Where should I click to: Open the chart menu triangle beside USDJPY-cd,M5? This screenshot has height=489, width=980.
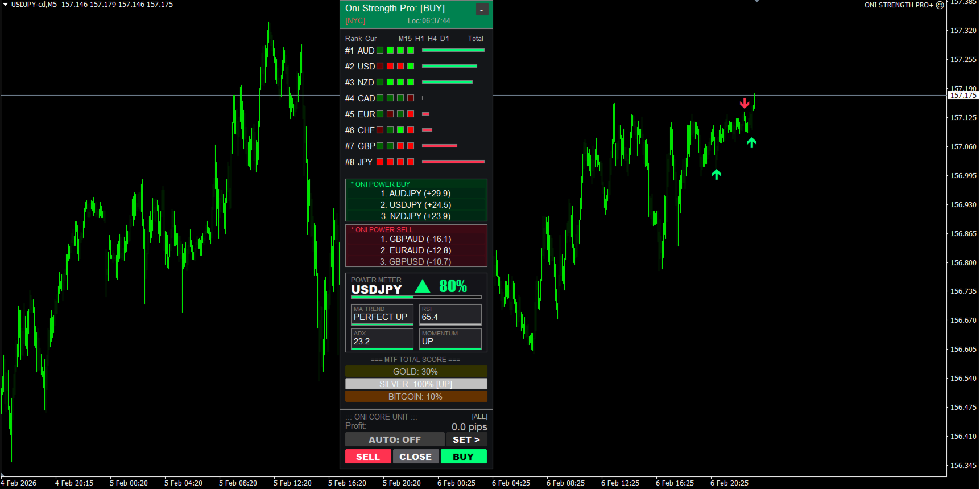click(x=5, y=4)
